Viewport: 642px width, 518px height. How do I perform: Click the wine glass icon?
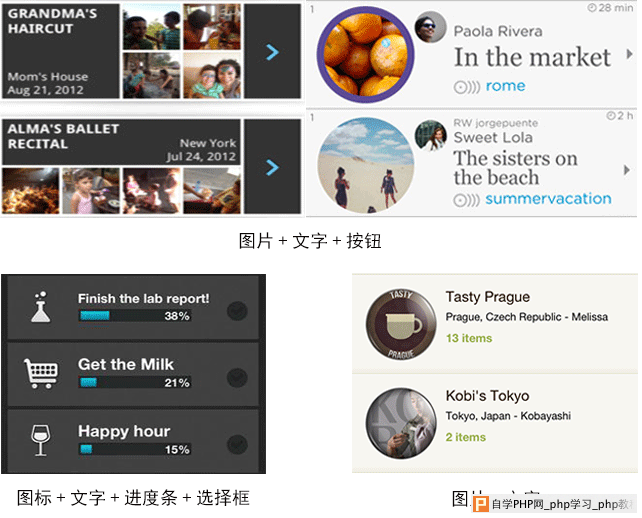point(41,440)
